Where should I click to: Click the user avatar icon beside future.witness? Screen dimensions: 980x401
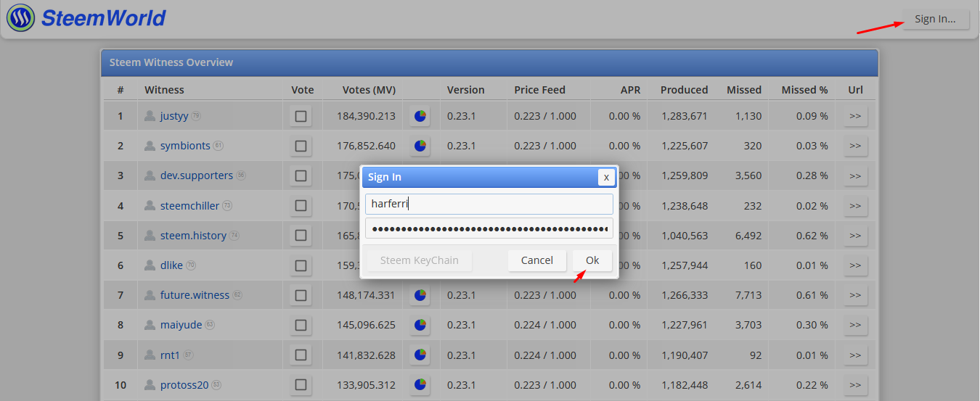click(x=150, y=295)
